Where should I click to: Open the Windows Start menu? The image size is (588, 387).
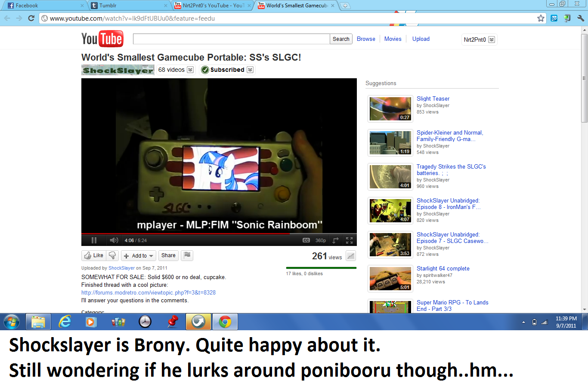(x=12, y=322)
